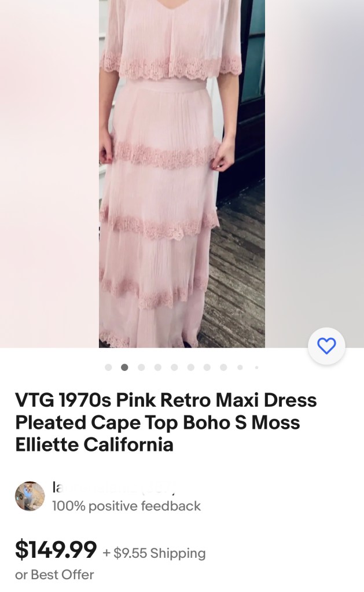The height and width of the screenshot is (592, 364).
Task: Tap the or Best Offer text
Action: pos(54,575)
